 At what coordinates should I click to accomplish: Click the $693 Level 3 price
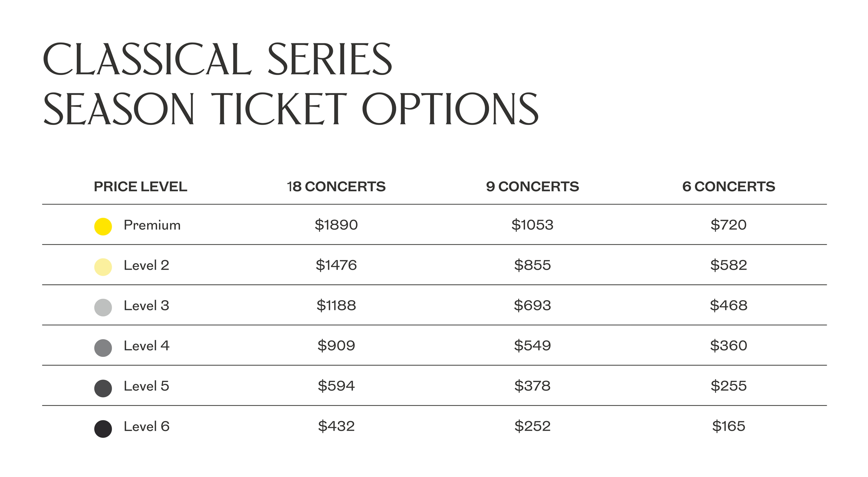(533, 305)
